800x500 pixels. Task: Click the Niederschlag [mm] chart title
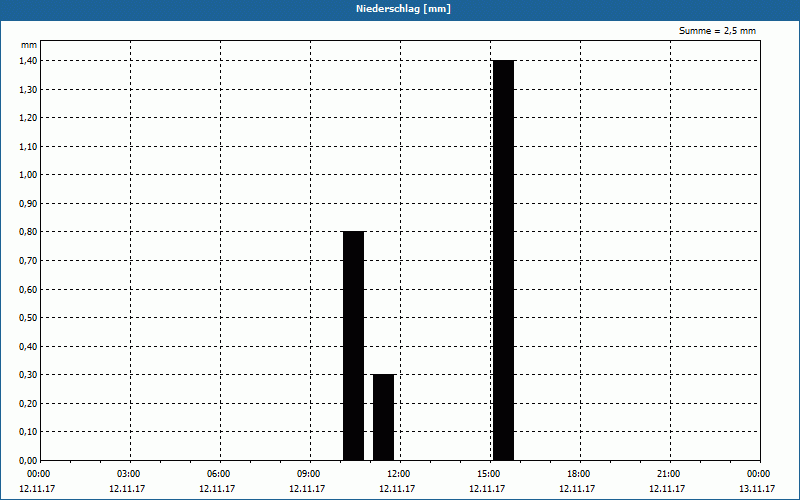click(403, 9)
